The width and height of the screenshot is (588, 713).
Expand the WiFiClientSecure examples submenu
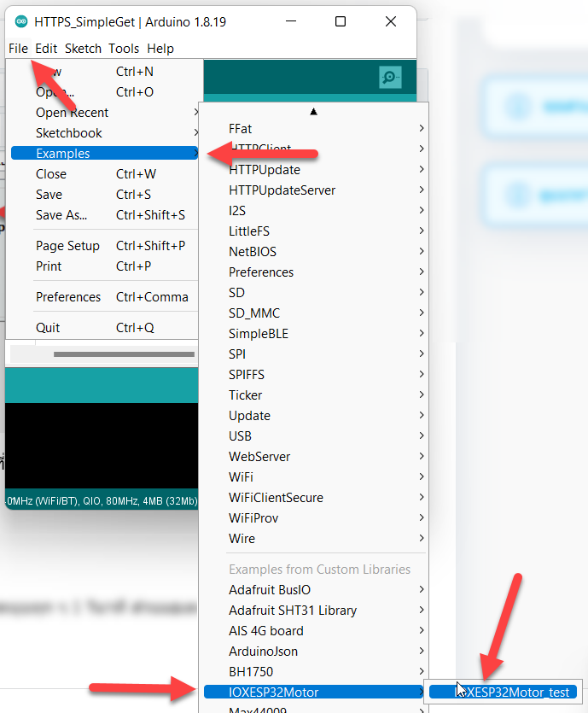click(276, 498)
